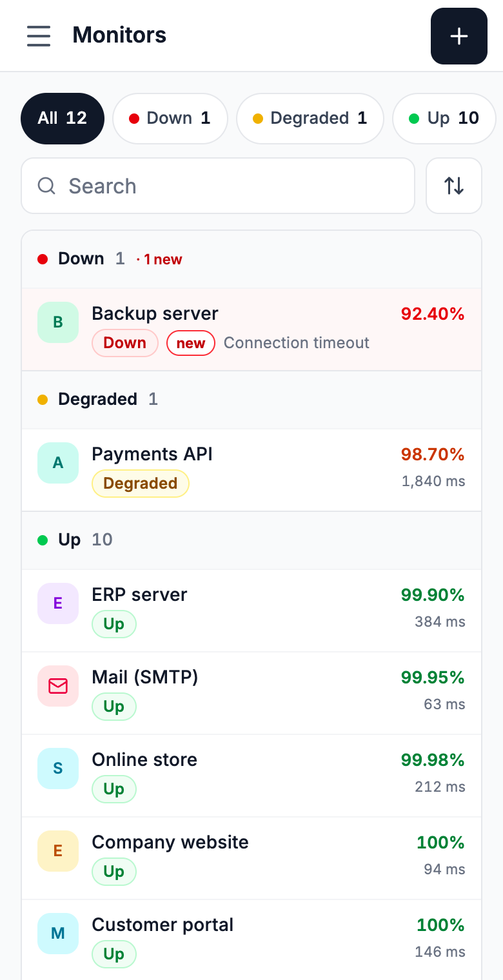
Task: Open the sort order options
Action: (454, 186)
